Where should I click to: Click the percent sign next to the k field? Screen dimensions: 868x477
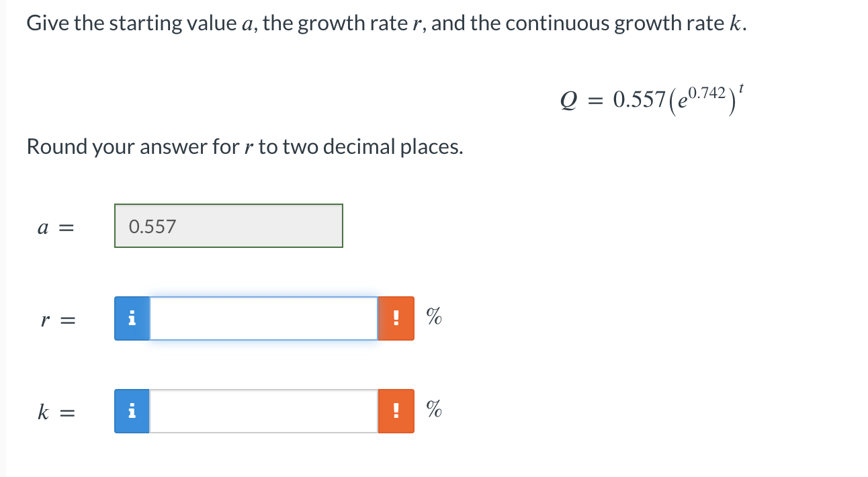[x=432, y=410]
